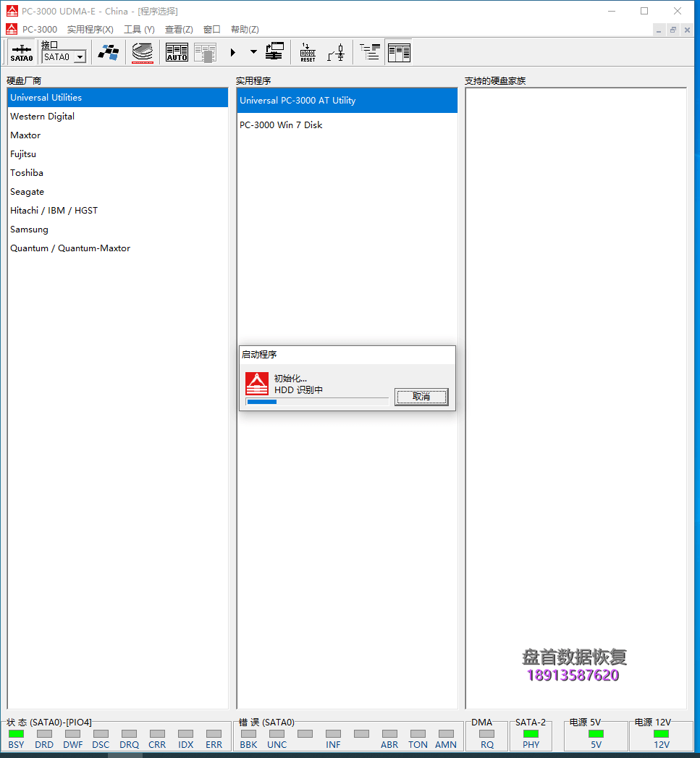This screenshot has height=758, width=700.
Task: Click the tree view layout icon
Action: pyautogui.click(x=371, y=51)
